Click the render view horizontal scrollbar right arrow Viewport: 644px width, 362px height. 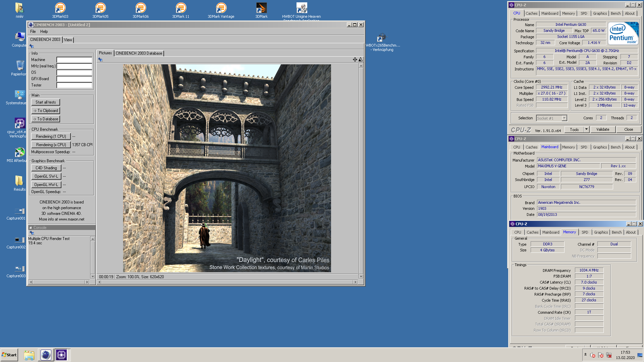[x=355, y=282]
